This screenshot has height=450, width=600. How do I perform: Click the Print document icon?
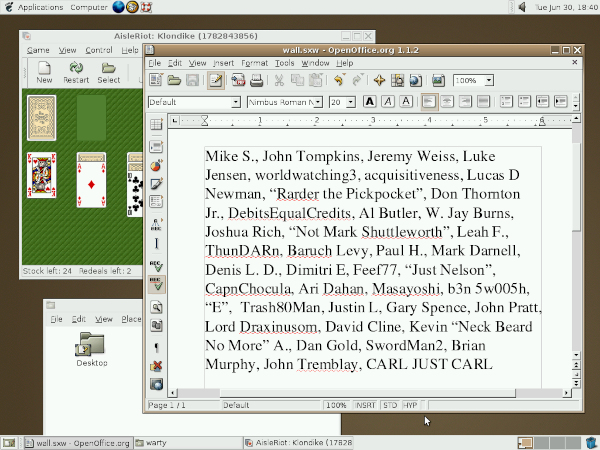point(256,80)
